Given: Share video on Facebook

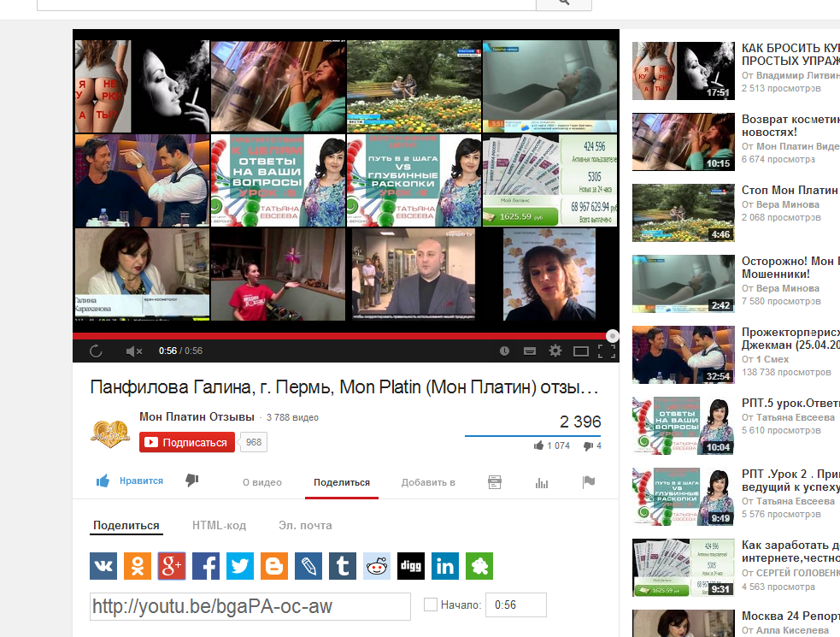Looking at the screenshot, I should pyautogui.click(x=206, y=566).
